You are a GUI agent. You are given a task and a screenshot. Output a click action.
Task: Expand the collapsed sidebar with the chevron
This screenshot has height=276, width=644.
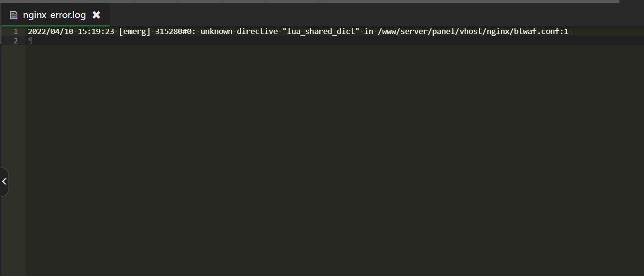click(x=4, y=182)
